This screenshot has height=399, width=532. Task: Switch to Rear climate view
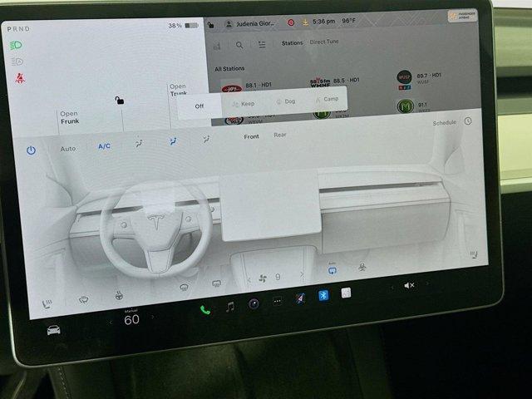coord(280,135)
